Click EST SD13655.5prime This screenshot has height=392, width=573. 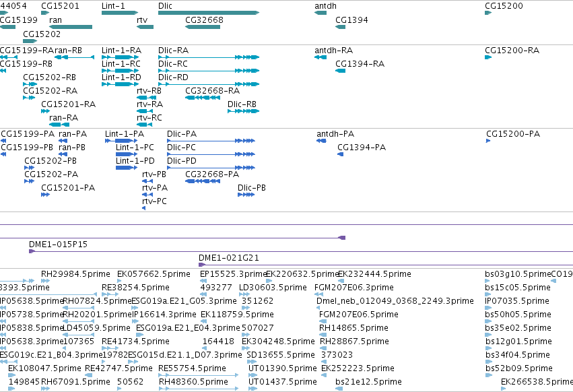(x=251, y=362)
